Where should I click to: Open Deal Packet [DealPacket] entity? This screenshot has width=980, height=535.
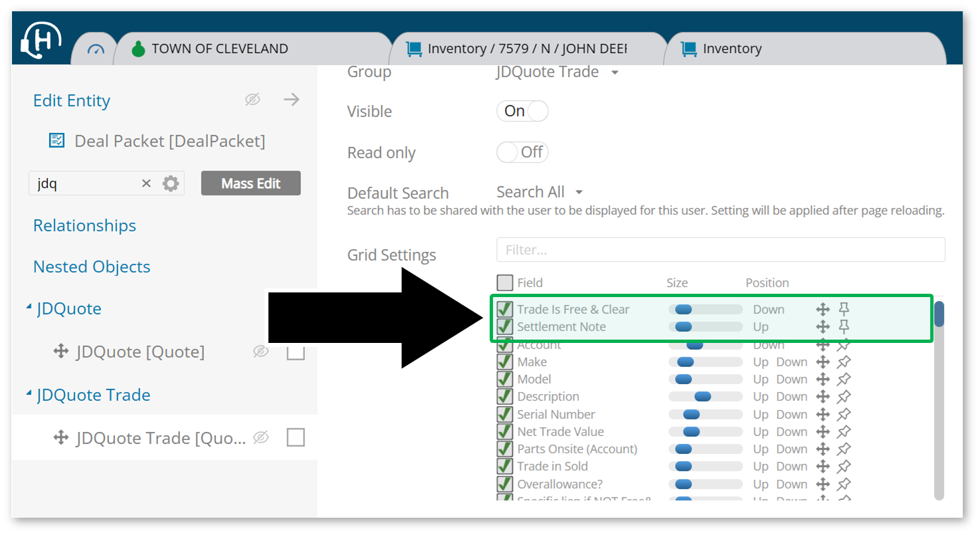169,141
